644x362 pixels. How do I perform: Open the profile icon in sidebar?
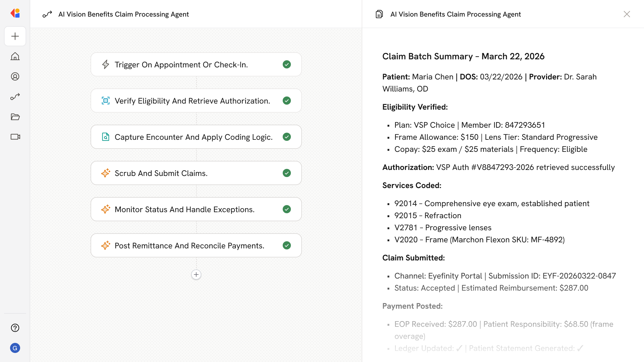coord(15,76)
